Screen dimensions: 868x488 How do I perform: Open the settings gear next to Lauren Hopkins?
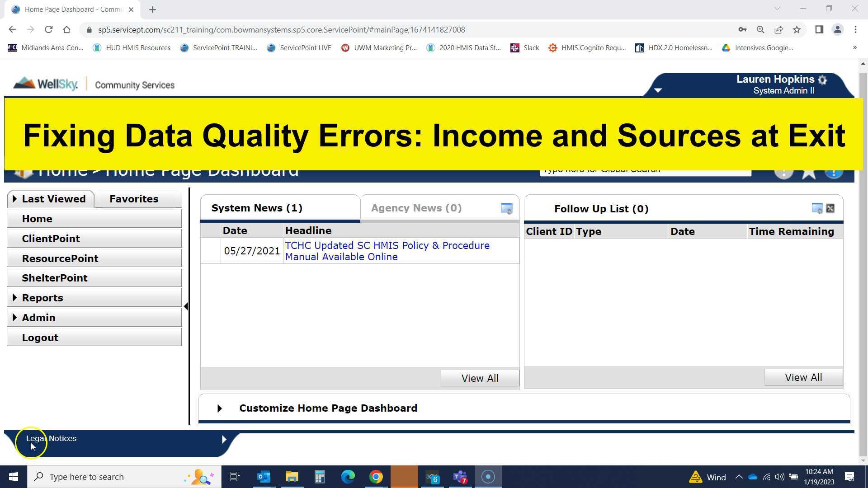coord(822,80)
